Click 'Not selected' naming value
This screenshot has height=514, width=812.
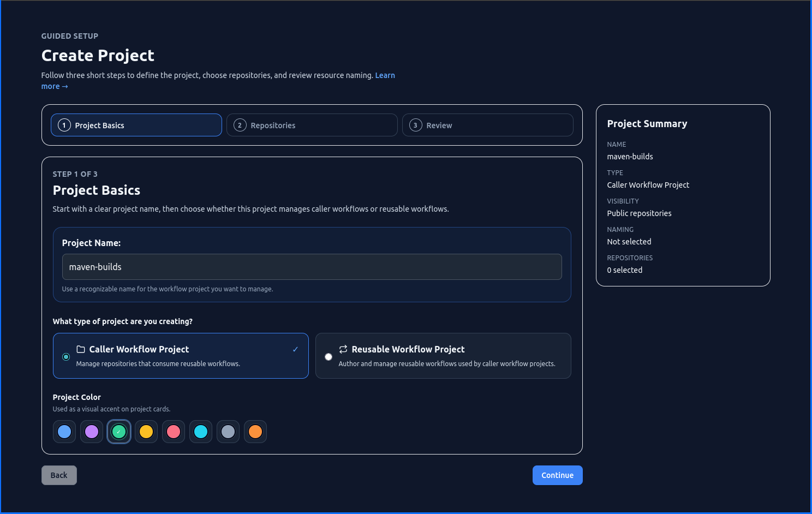click(x=629, y=242)
